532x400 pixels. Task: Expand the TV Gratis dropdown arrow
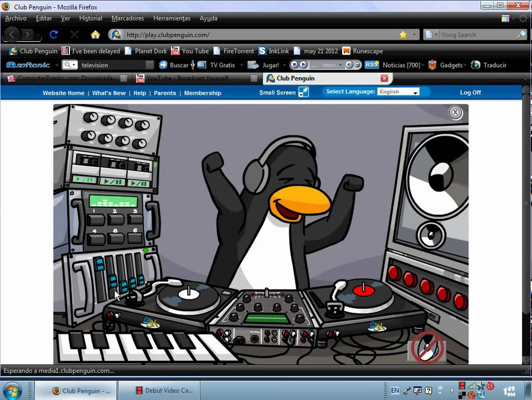point(242,65)
